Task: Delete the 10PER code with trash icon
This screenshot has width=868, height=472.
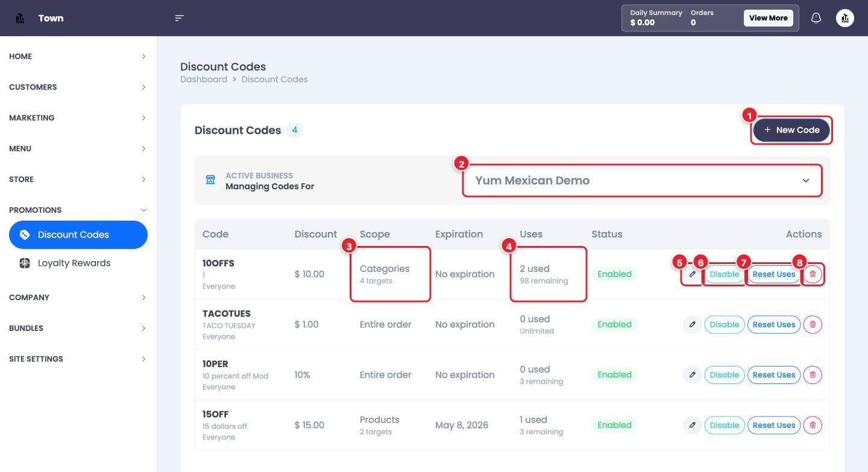Action: point(813,375)
